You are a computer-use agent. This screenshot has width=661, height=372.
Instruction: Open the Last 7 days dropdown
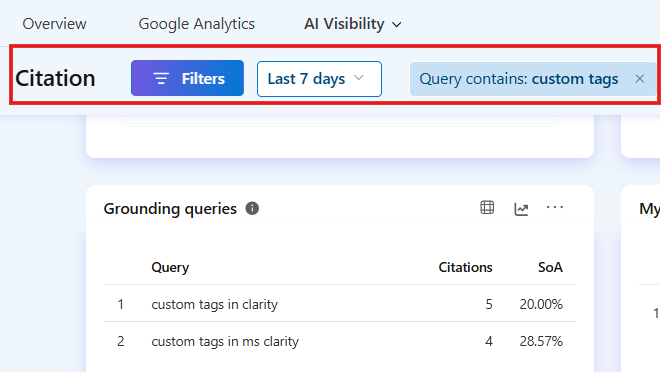[319, 79]
